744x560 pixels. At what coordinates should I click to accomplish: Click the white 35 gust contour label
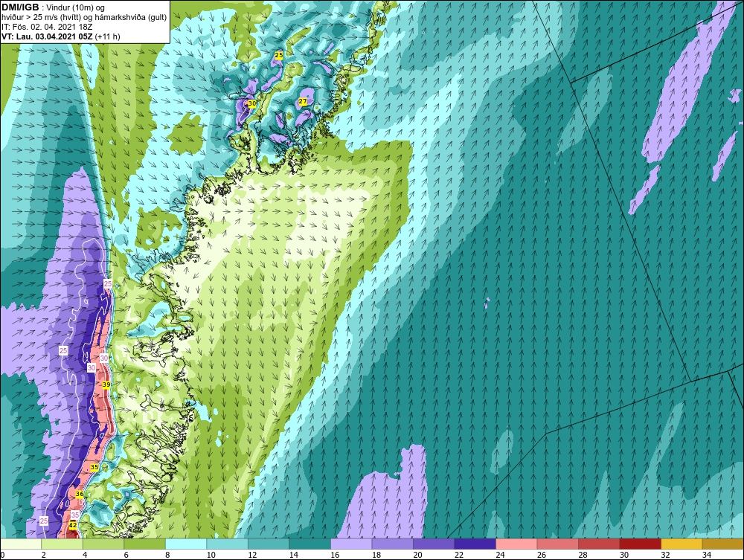(x=75, y=515)
